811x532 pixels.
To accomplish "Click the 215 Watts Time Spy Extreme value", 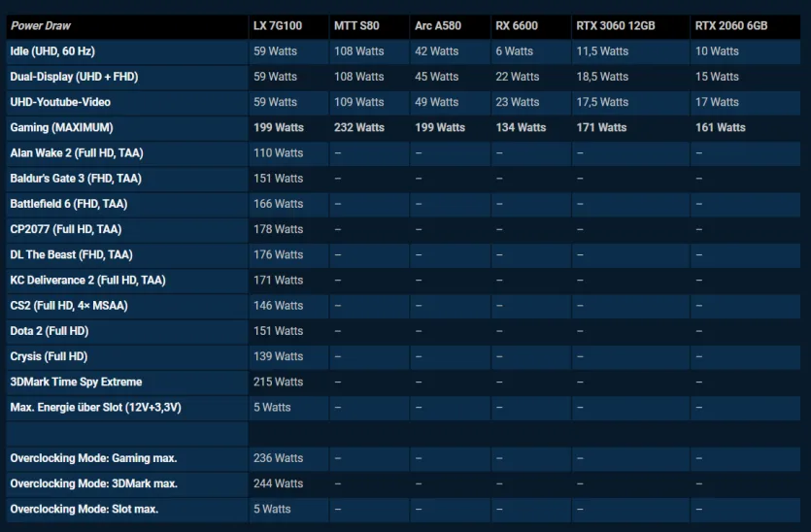I will 278,382.
